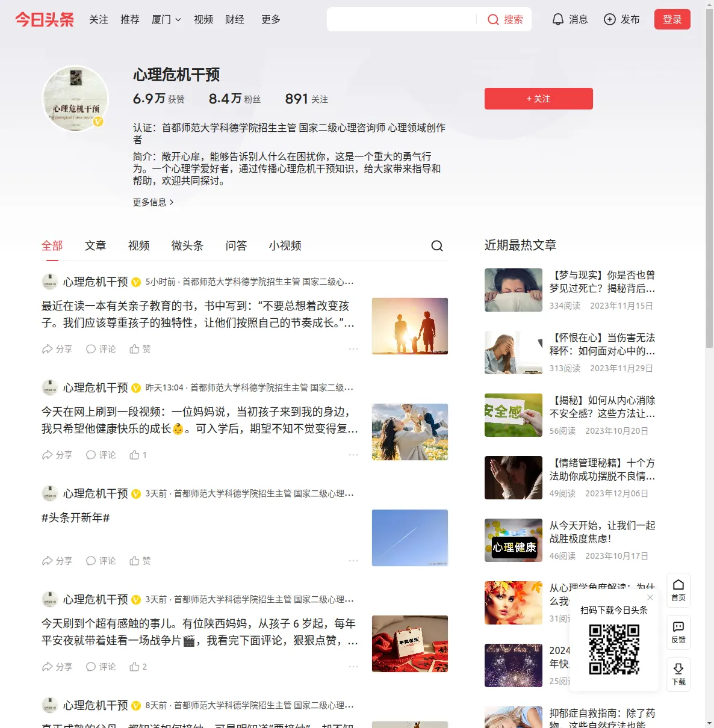
Task: Open the 消息 notification bell
Action: click(558, 19)
